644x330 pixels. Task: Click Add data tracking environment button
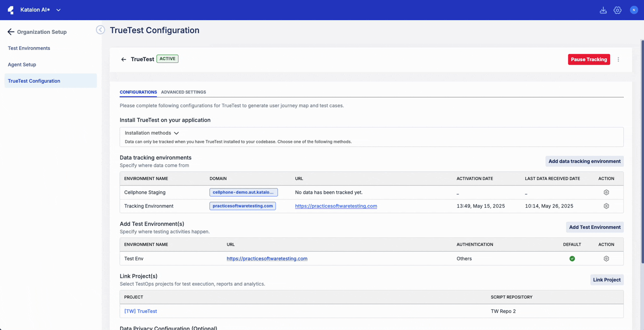point(584,161)
